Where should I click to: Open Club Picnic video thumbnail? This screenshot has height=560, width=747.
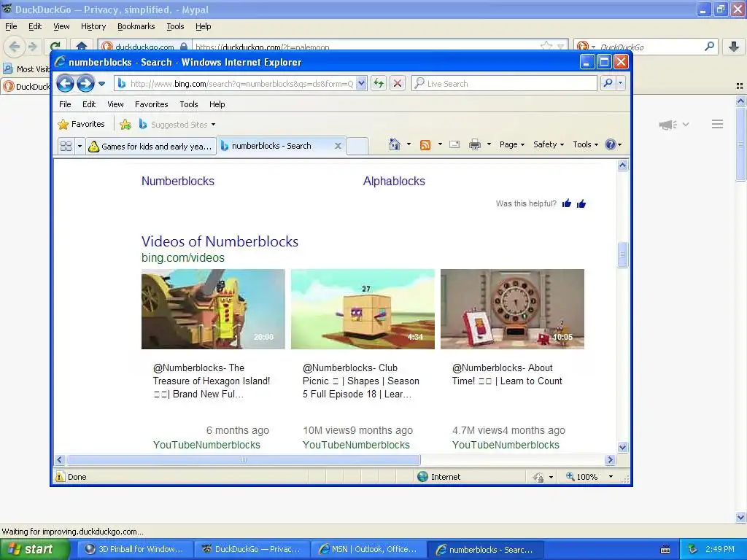(363, 309)
